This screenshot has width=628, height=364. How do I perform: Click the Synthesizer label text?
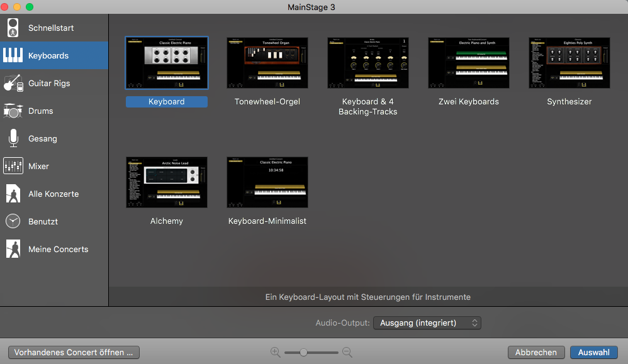pos(569,102)
